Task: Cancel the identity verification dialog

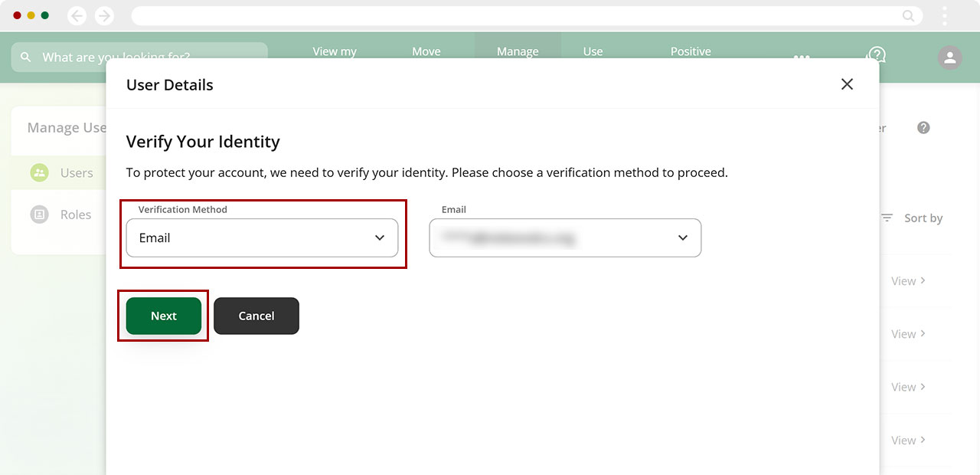Action: coord(256,316)
